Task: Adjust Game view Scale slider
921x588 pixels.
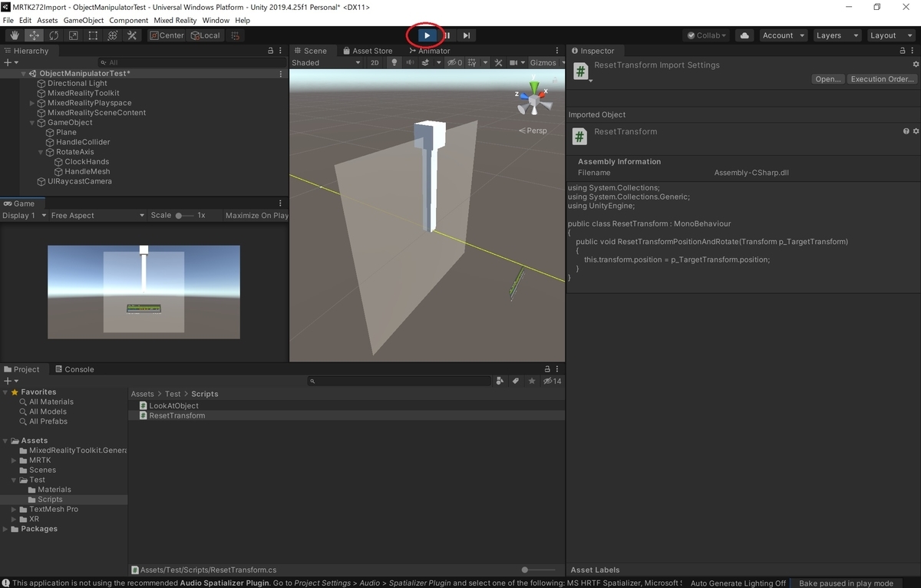Action: [x=184, y=216]
